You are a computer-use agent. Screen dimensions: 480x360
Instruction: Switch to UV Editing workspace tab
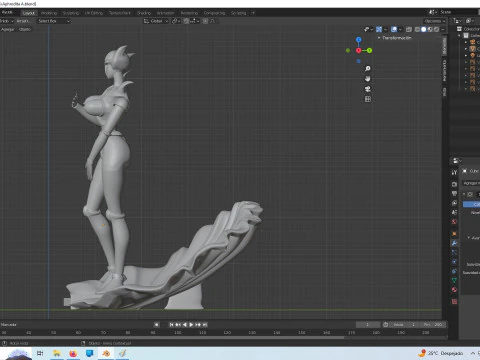tap(94, 13)
